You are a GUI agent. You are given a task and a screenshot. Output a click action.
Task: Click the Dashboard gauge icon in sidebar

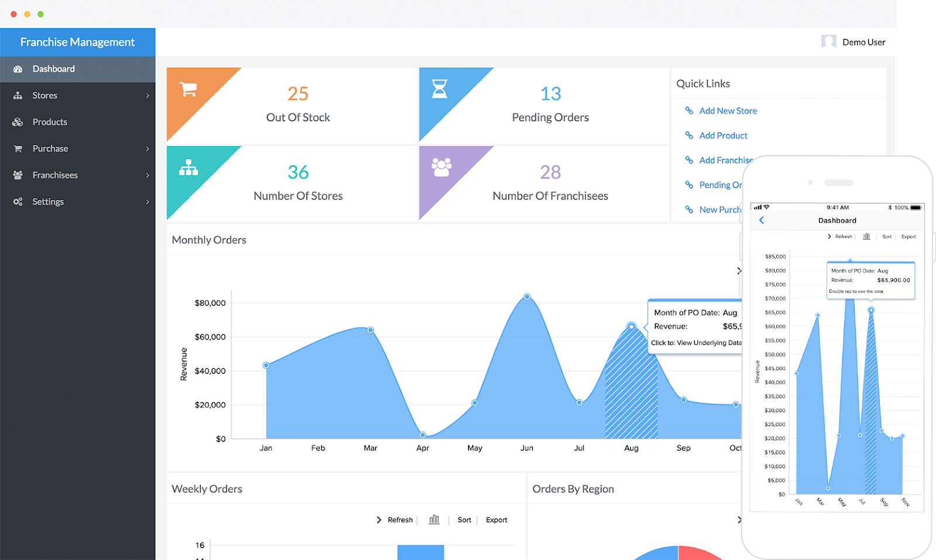18,69
